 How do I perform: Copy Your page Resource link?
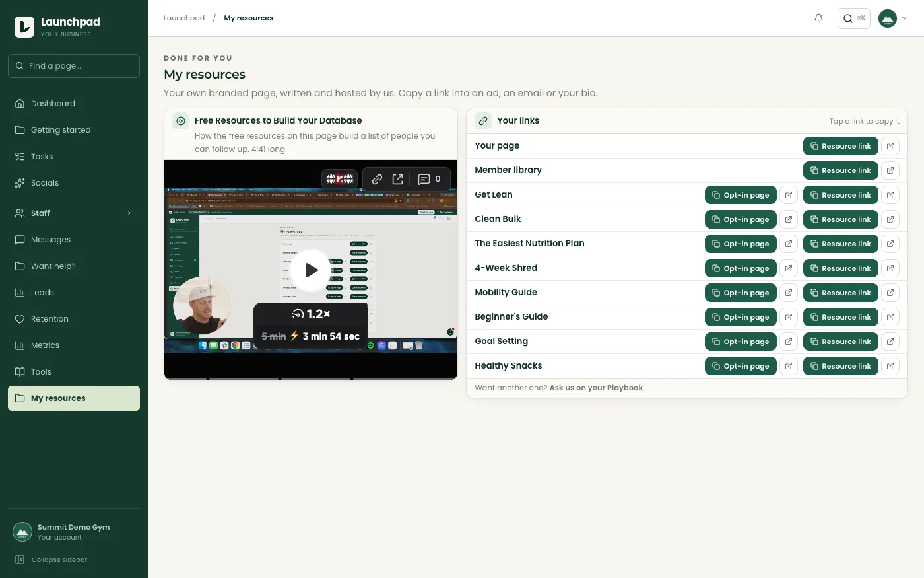(x=841, y=146)
